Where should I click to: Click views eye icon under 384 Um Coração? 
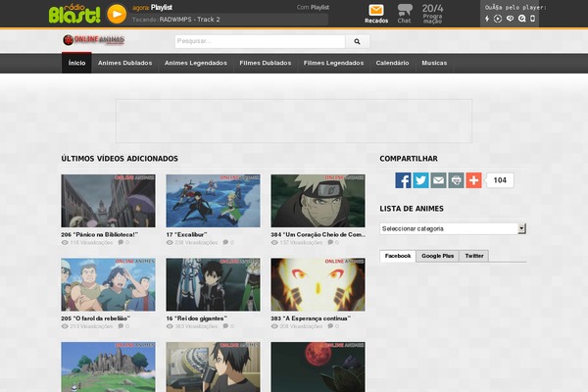(x=274, y=243)
